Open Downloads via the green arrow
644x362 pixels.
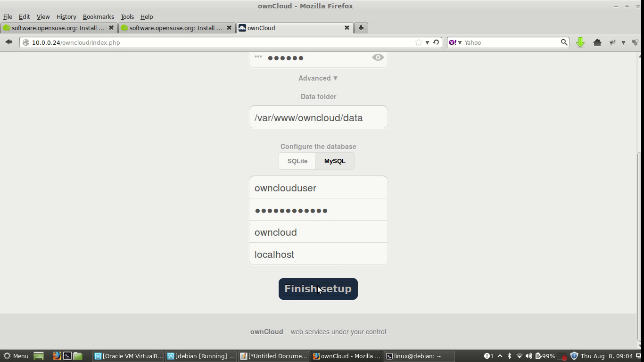(580, 42)
